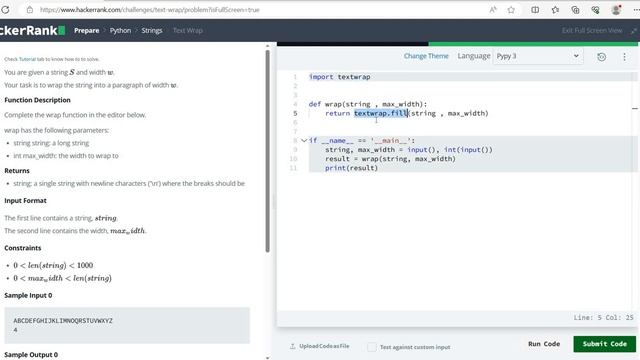Click the Input Format heading
Viewport: 640px width, 360px height.
click(25, 201)
